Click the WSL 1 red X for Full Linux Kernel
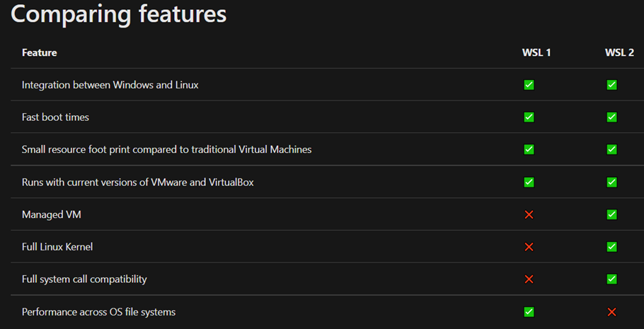Image resolution: width=644 pixels, height=329 pixels. pyautogui.click(x=529, y=247)
